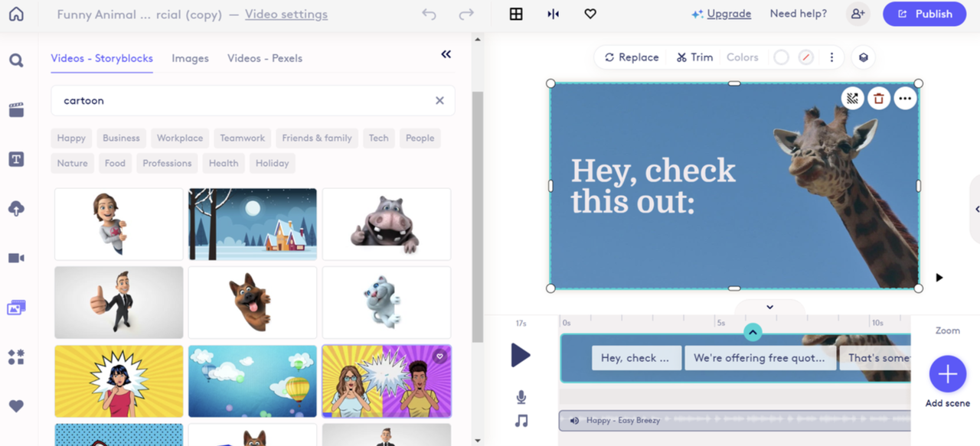Collapse canvas area with down chevron
This screenshot has height=446, width=980.
(769, 307)
